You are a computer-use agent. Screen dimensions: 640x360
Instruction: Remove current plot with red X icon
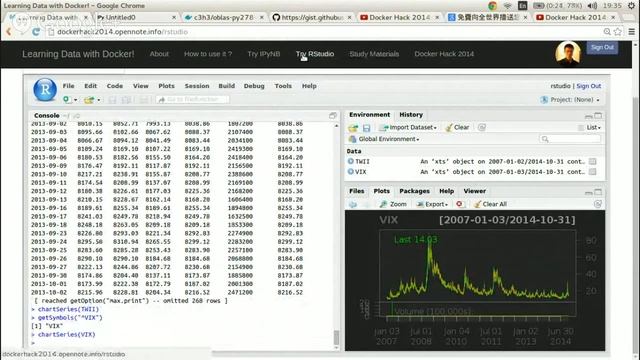tap(460, 204)
